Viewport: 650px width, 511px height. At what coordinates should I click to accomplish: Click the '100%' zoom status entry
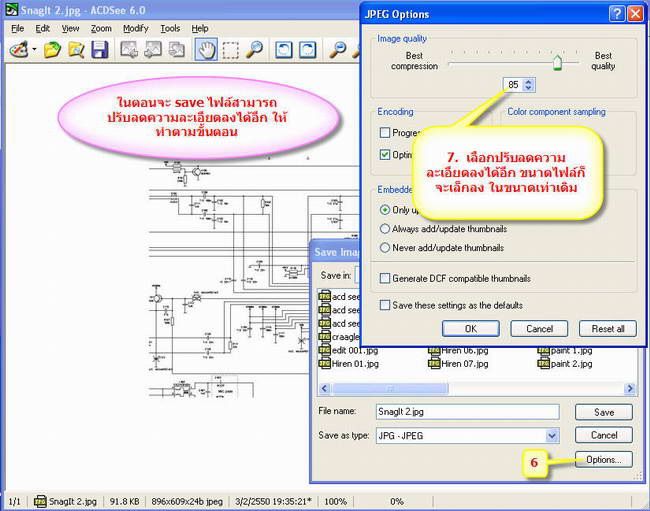pyautogui.click(x=335, y=501)
